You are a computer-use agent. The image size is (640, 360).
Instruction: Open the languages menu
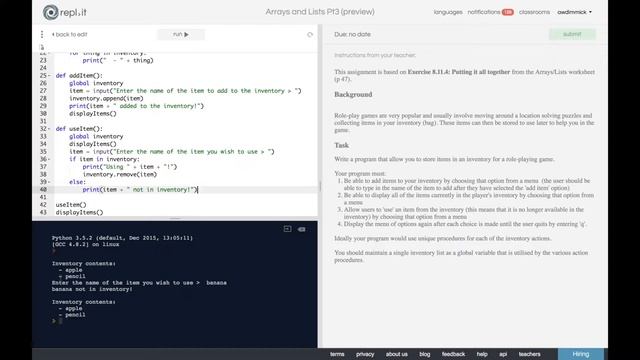click(x=448, y=12)
